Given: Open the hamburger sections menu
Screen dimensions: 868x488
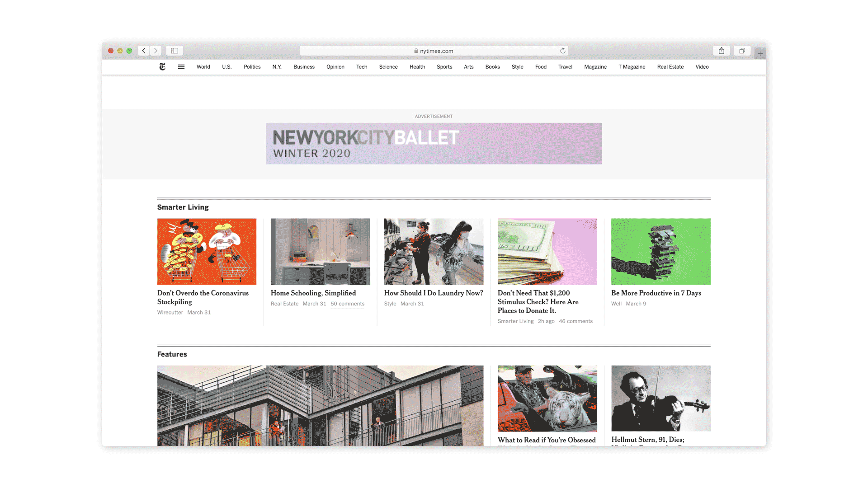Looking at the screenshot, I should 181,67.
